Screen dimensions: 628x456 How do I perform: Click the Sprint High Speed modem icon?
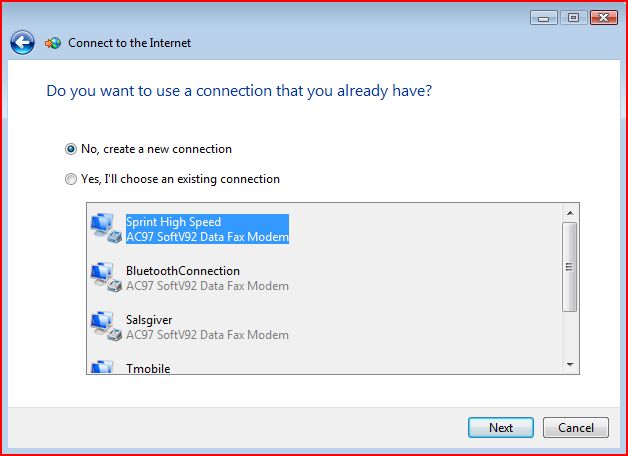[x=106, y=229]
